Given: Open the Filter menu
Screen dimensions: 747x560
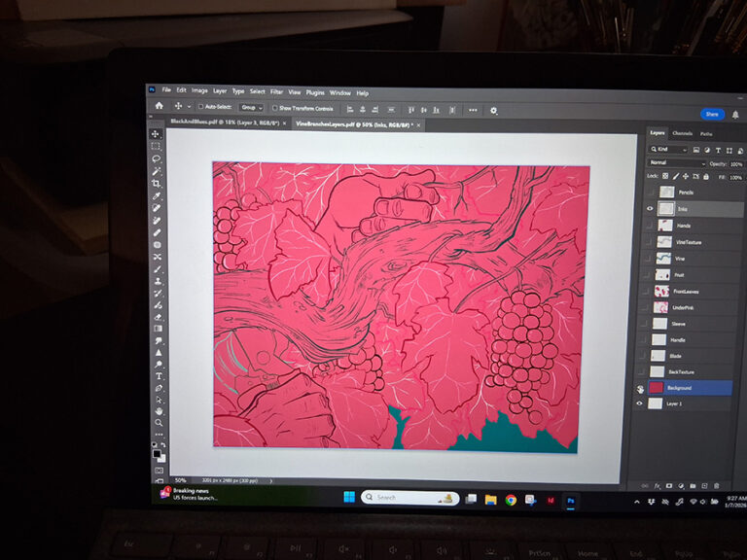Looking at the screenshot, I should (276, 91).
